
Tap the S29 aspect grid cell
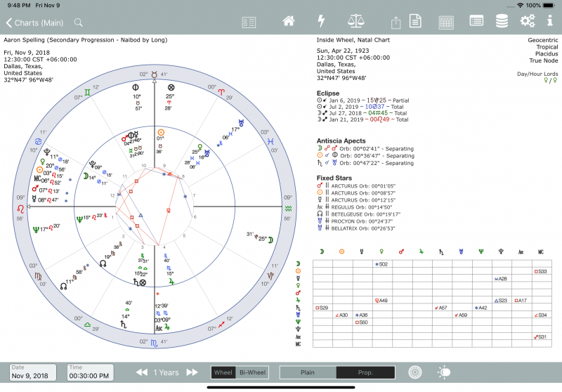coord(322,308)
